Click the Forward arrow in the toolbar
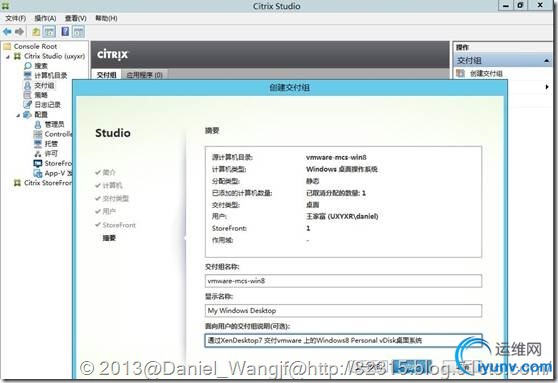The image size is (558, 383). (x=19, y=32)
